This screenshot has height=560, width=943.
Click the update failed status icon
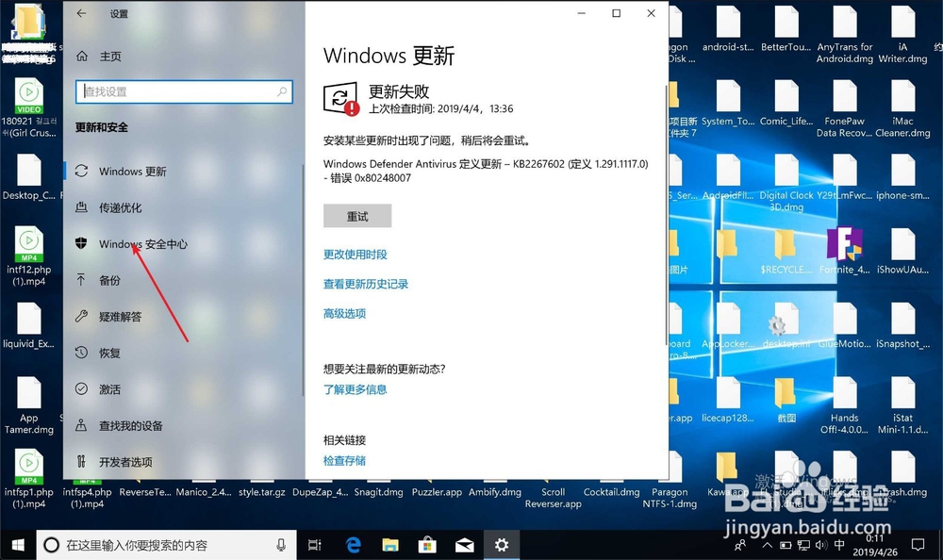(341, 99)
